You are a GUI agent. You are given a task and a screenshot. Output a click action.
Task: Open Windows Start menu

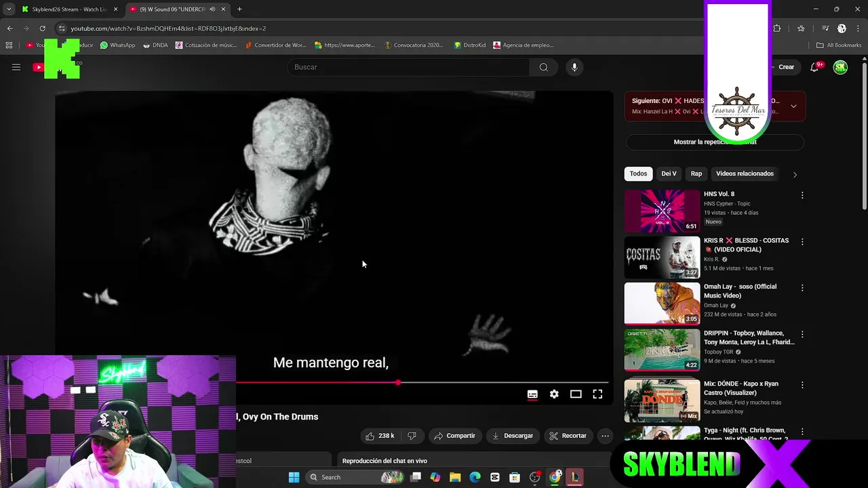click(x=294, y=477)
